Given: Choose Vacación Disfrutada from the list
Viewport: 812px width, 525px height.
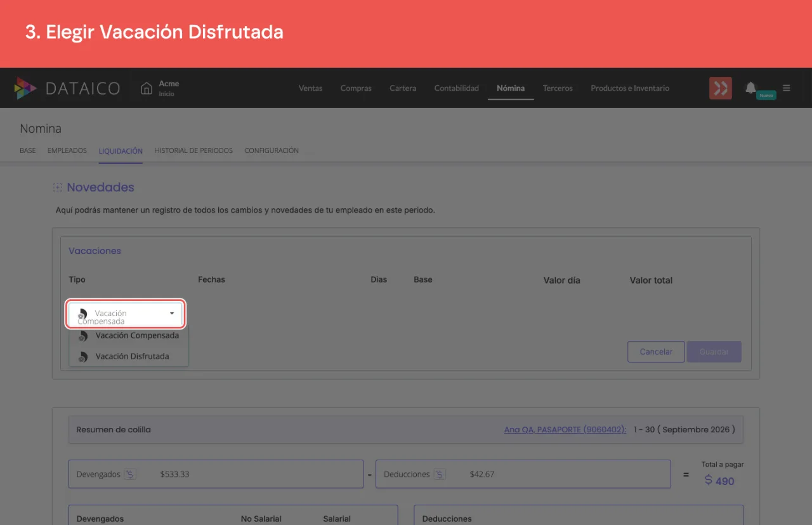Looking at the screenshot, I should (129, 357).
